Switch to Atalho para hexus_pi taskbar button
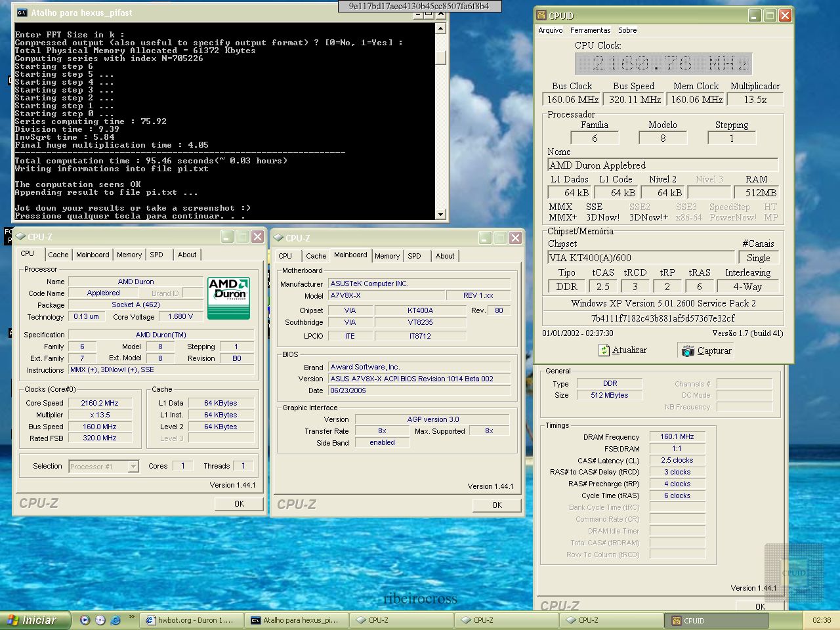 point(297,620)
